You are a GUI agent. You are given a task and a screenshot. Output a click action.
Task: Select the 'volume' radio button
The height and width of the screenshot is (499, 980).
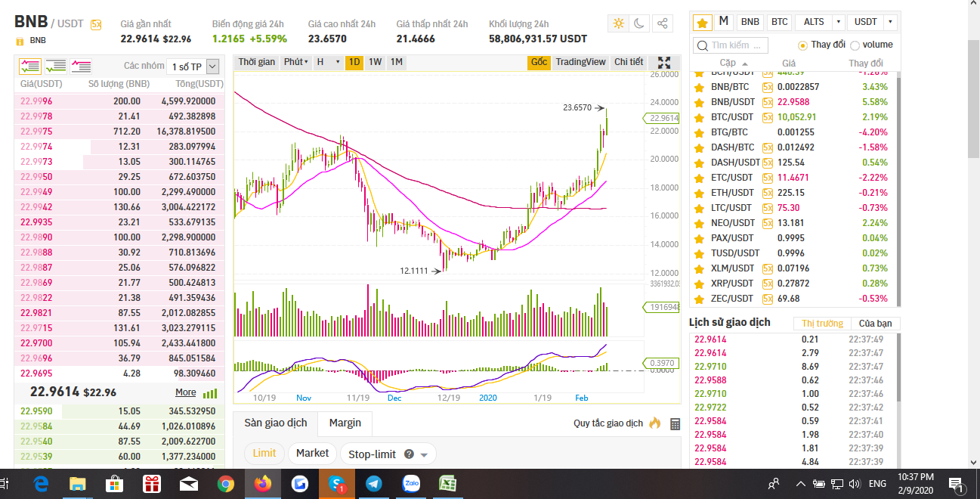point(855,45)
